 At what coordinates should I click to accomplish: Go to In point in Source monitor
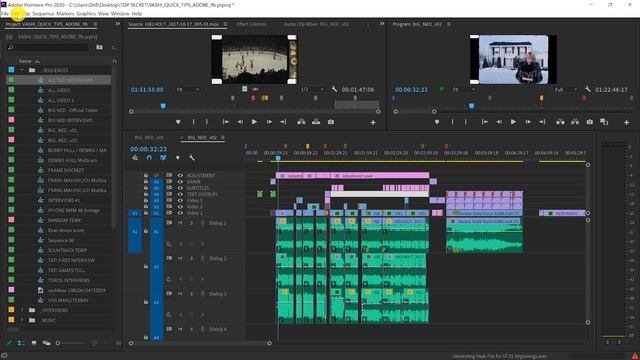(x=225, y=122)
